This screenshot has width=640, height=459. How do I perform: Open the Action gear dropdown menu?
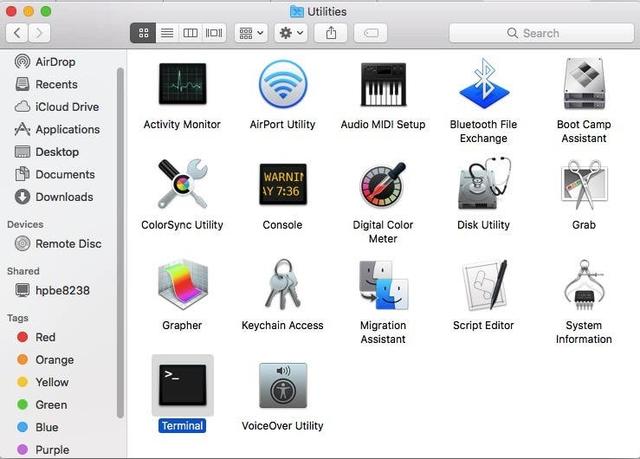click(291, 33)
